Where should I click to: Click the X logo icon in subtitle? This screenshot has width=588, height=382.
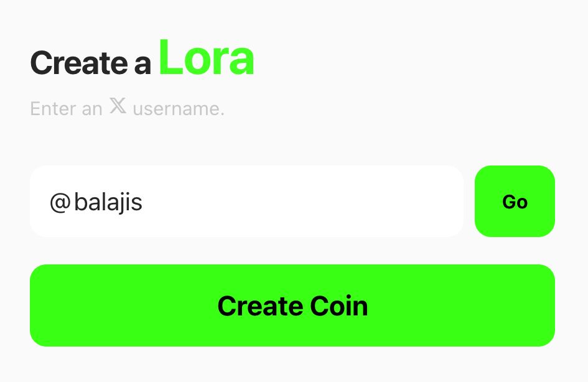(118, 106)
